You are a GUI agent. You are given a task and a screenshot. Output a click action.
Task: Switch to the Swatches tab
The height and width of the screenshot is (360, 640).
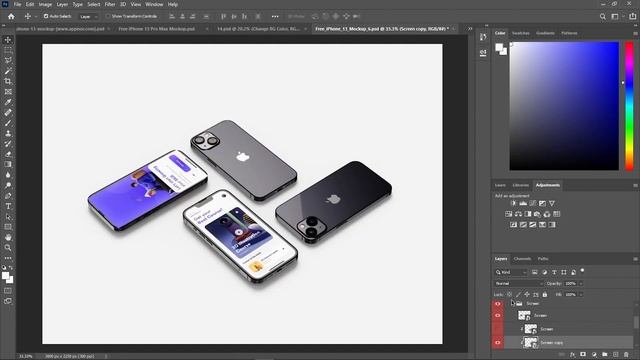pos(521,33)
